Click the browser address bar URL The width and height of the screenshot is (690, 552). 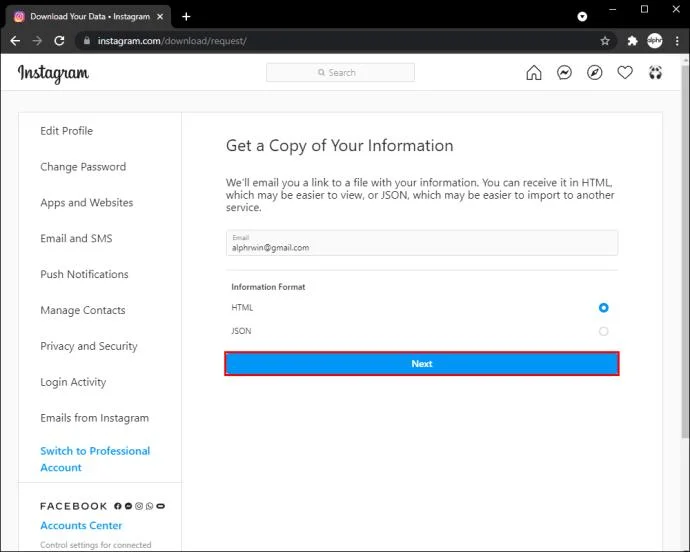[172, 41]
